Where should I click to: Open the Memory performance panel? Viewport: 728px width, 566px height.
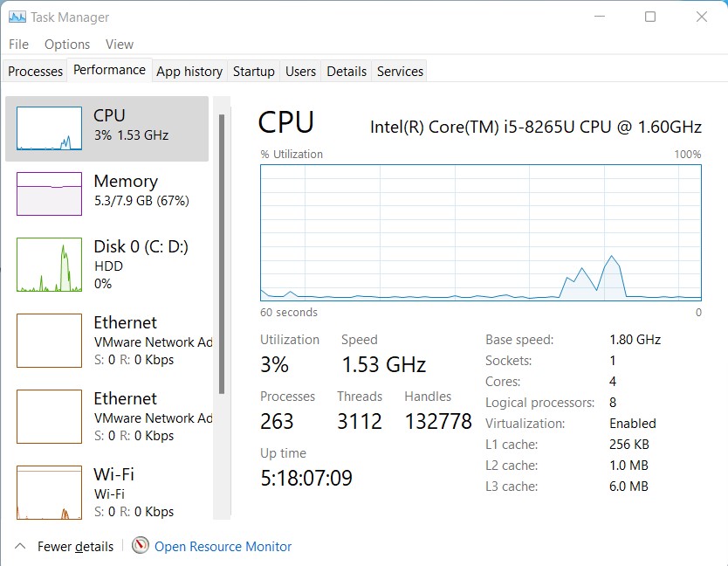click(x=105, y=190)
